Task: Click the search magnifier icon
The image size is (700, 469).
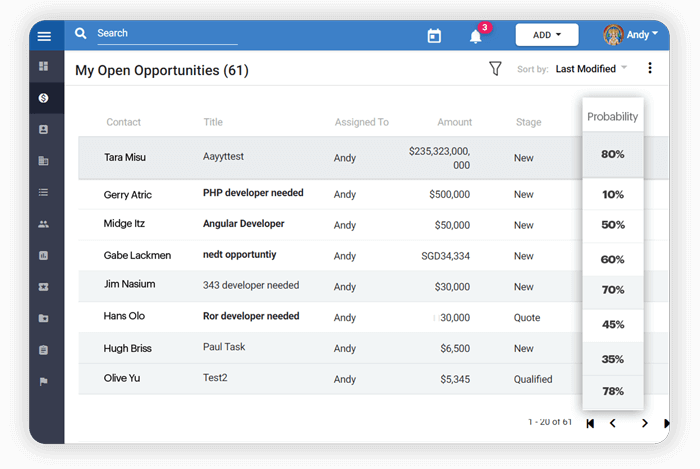Action: [80, 33]
